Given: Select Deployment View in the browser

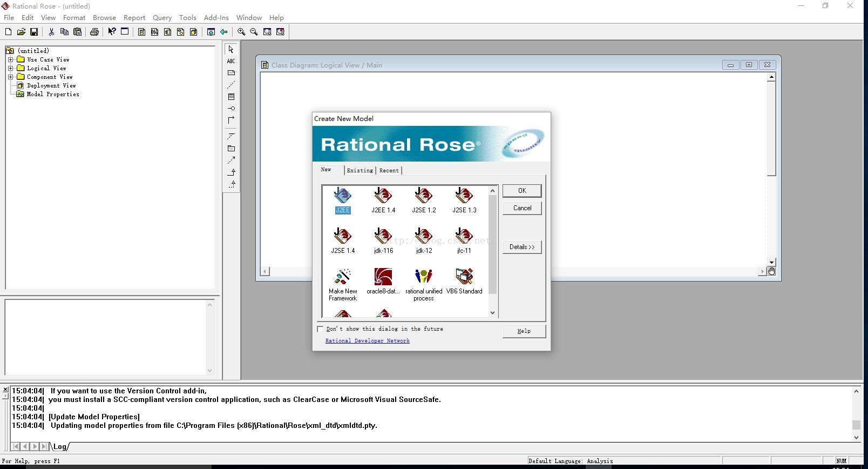Looking at the screenshot, I should tap(51, 85).
